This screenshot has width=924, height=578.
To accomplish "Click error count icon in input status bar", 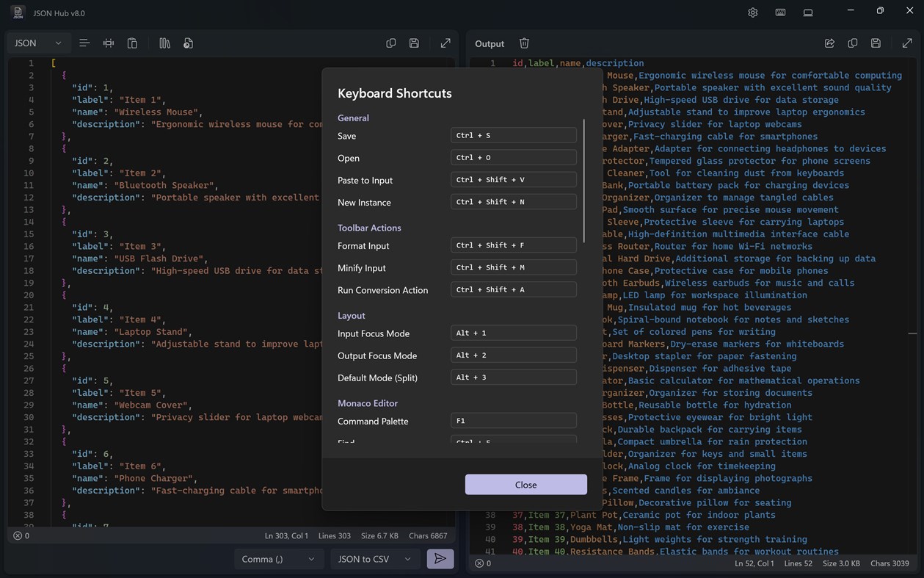I will [18, 535].
